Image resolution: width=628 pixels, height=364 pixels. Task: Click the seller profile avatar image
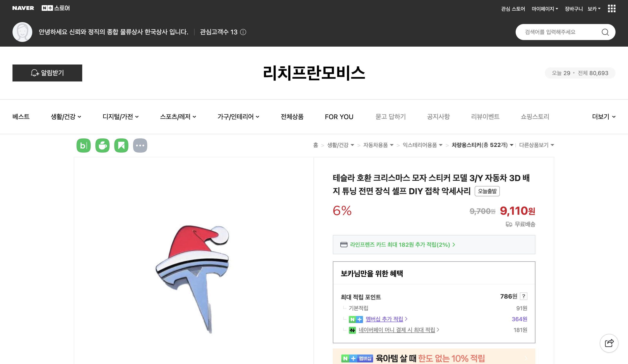coord(22,32)
